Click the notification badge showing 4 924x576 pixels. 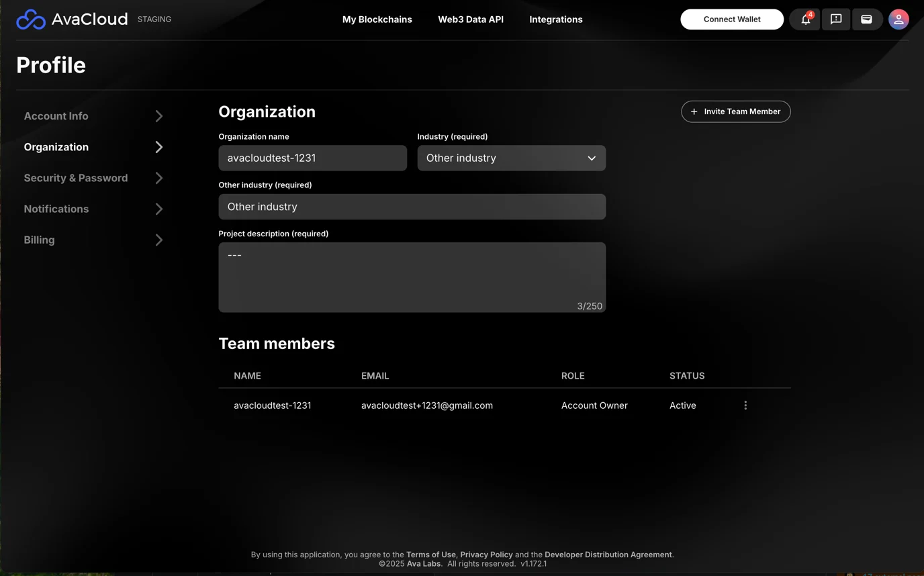[x=811, y=13]
